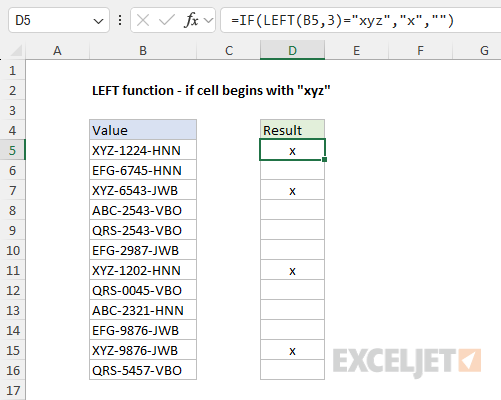The image size is (501, 400).
Task: Click the Select All corner triangle
Action: click(x=15, y=51)
